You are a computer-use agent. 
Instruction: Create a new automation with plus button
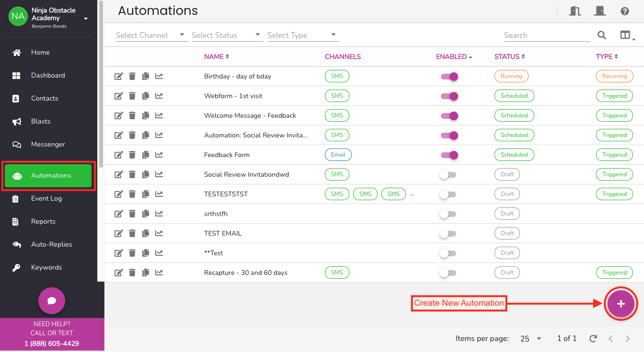point(621,304)
